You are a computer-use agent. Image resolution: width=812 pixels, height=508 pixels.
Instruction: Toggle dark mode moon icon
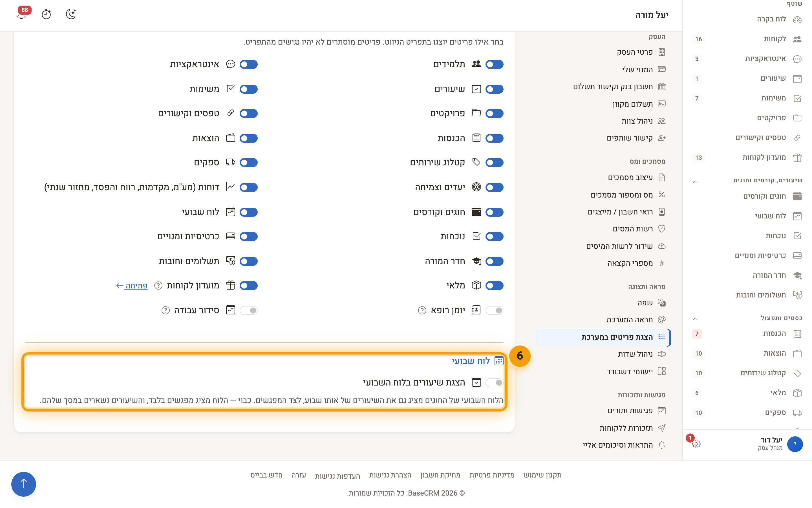click(x=71, y=14)
